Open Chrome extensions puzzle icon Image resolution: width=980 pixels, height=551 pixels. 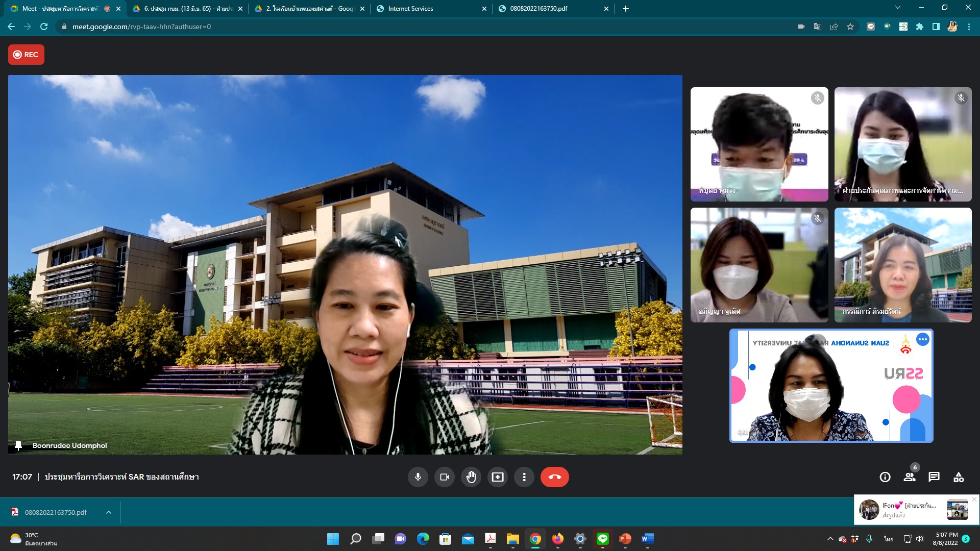click(919, 27)
